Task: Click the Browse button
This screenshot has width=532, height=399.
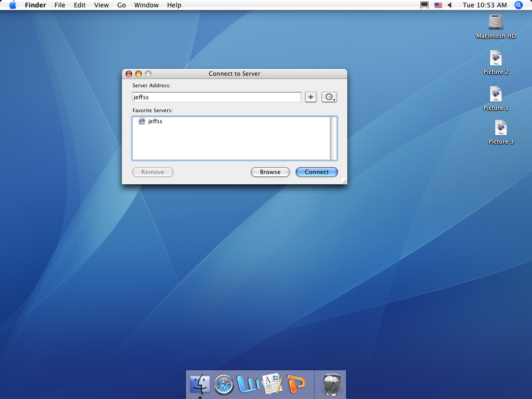Action: (x=270, y=172)
